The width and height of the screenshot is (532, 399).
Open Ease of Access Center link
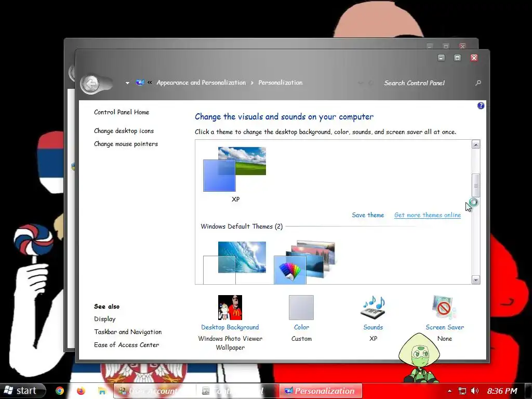(127, 345)
